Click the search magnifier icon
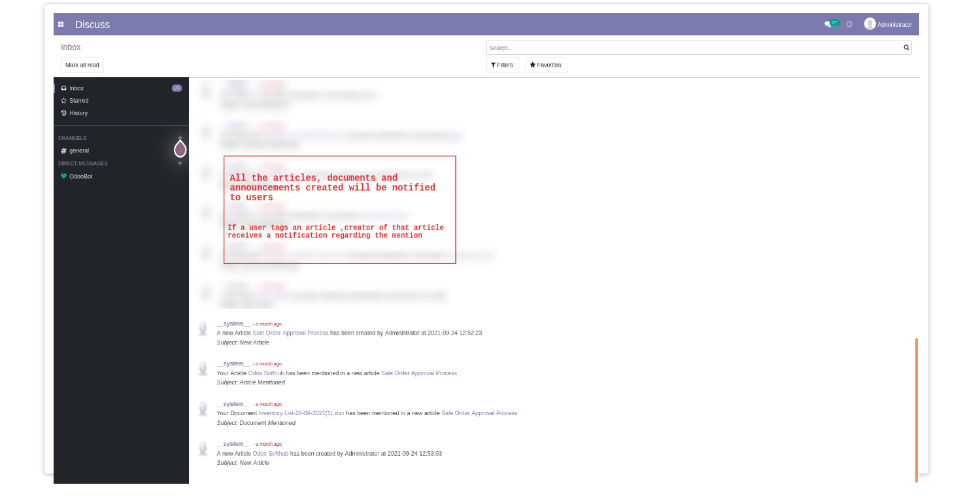The width and height of the screenshot is (980, 504). 907,48
